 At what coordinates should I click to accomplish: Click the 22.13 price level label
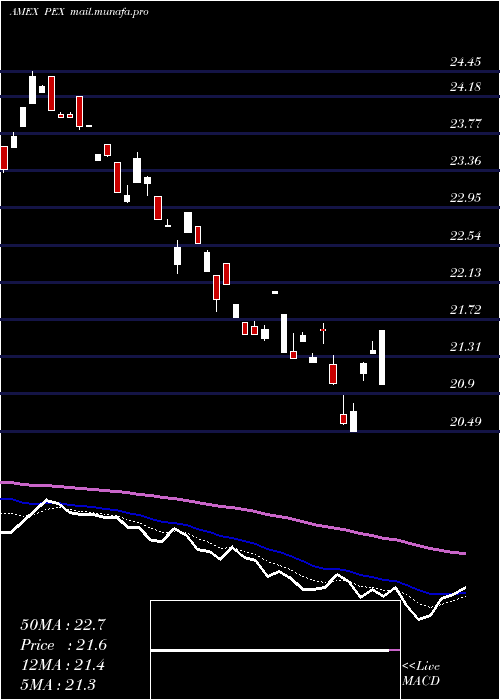tap(465, 273)
